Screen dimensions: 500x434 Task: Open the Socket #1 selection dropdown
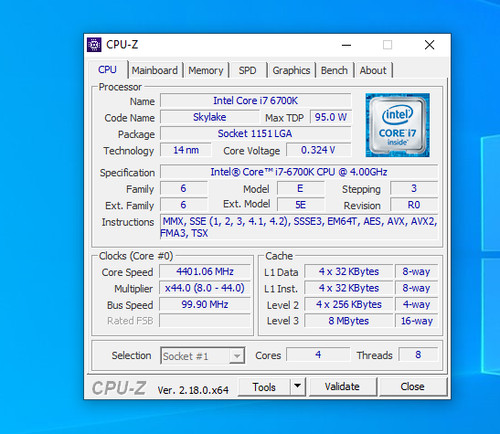point(203,356)
